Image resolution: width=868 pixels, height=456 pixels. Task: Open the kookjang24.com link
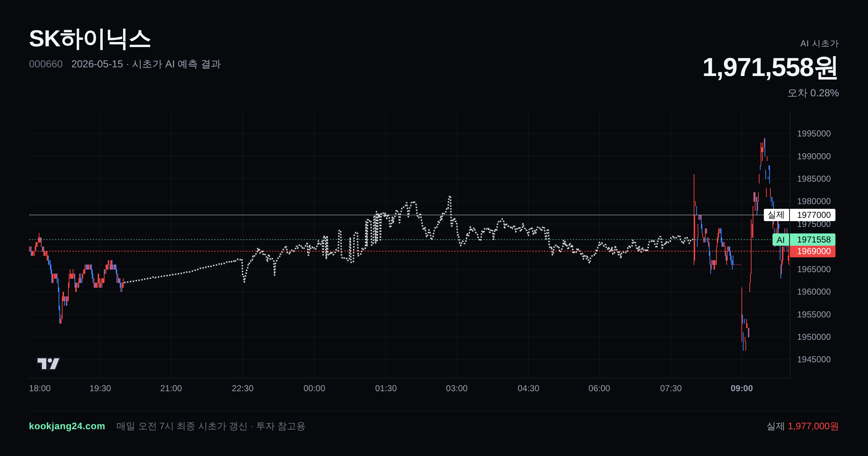[67, 426]
